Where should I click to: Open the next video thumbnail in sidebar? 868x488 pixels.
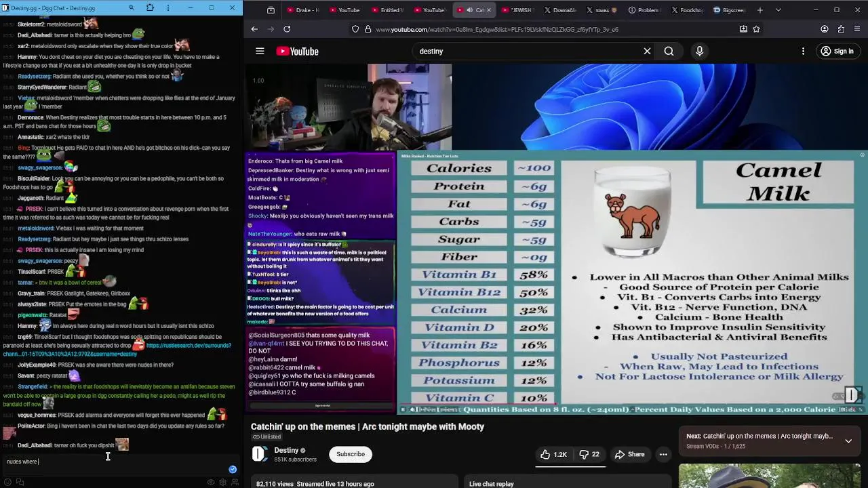pyautogui.click(x=770, y=476)
